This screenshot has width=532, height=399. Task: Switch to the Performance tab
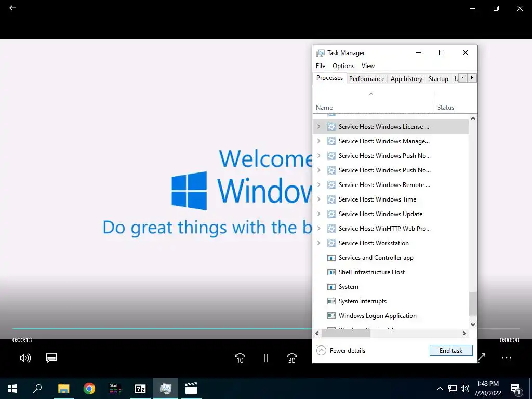[366, 79]
